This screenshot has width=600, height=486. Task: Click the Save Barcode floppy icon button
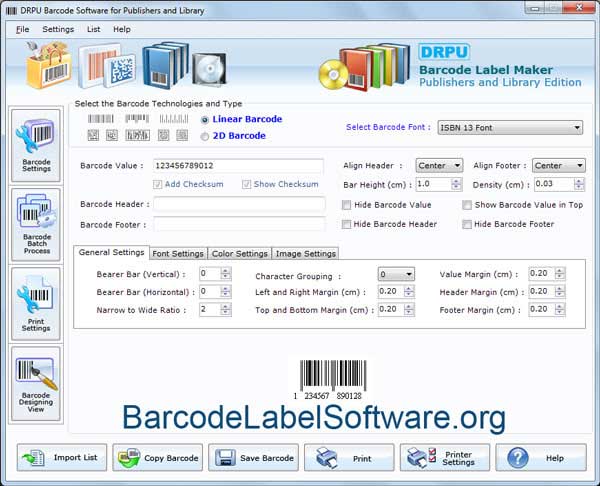[x=254, y=458]
